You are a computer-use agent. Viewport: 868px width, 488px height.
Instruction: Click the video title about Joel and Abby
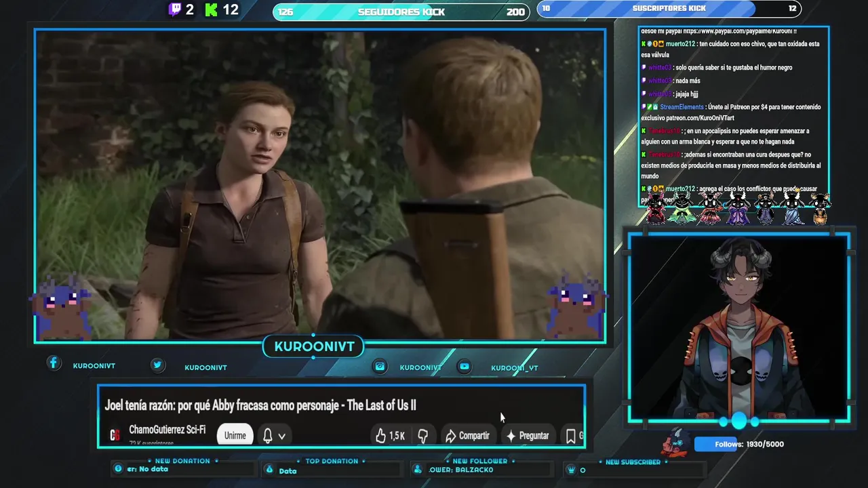pos(260,405)
